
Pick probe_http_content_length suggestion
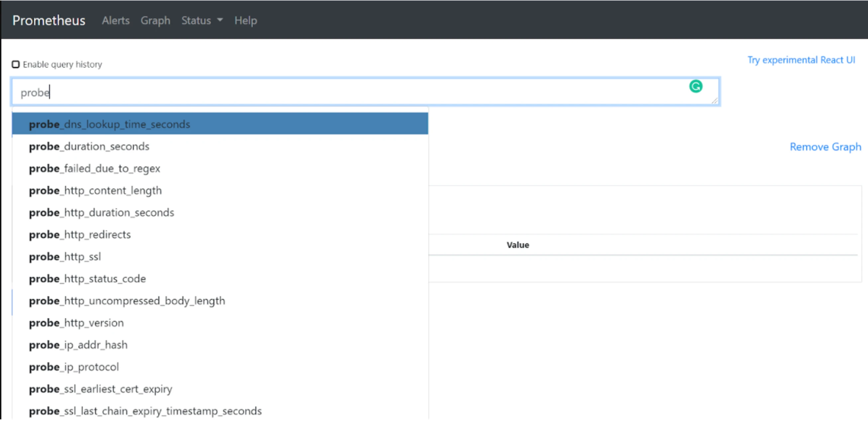coord(220,190)
